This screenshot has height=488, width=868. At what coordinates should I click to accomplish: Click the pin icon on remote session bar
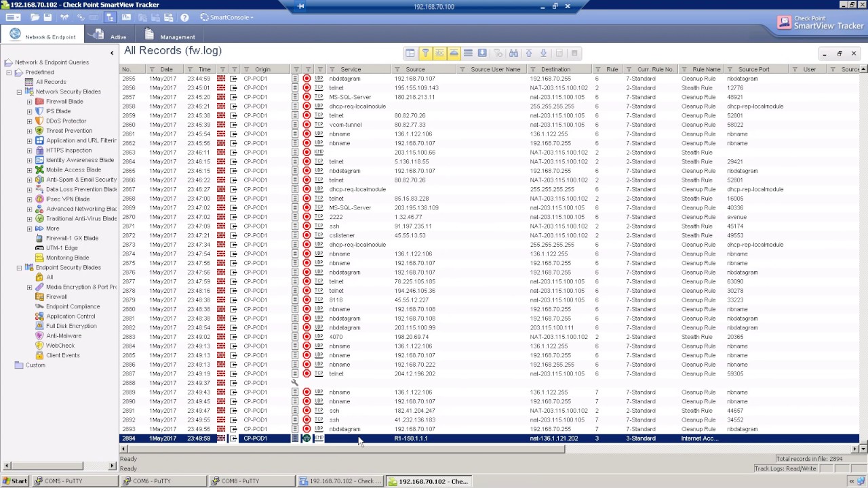point(301,6)
